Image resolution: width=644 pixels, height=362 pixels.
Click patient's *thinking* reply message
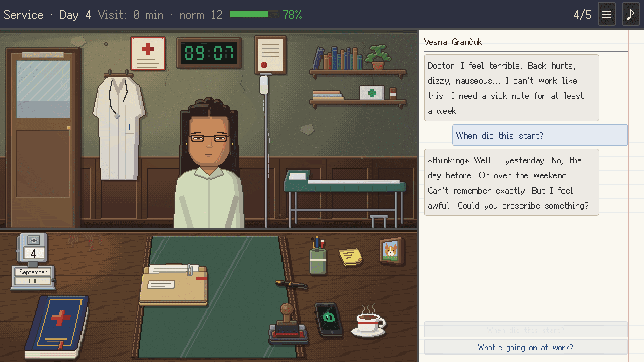pyautogui.click(x=511, y=183)
